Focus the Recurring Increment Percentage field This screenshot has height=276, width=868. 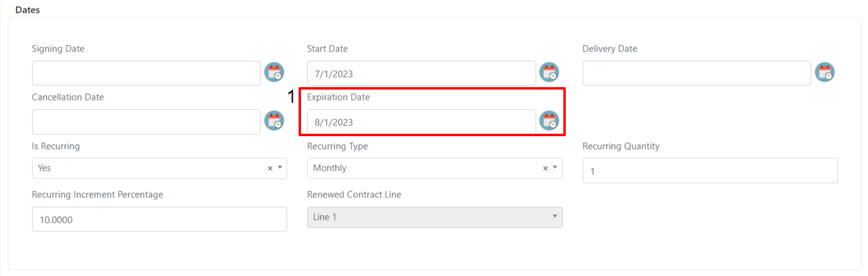pos(160,219)
